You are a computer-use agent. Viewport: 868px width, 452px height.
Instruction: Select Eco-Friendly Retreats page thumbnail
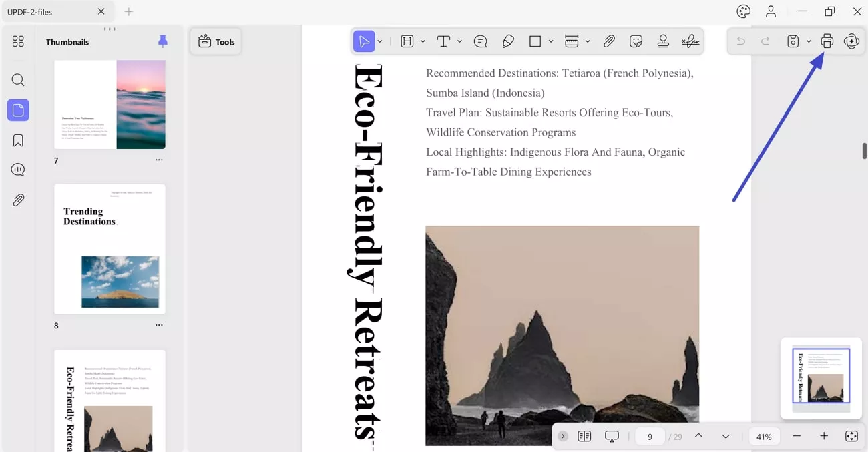(110, 401)
